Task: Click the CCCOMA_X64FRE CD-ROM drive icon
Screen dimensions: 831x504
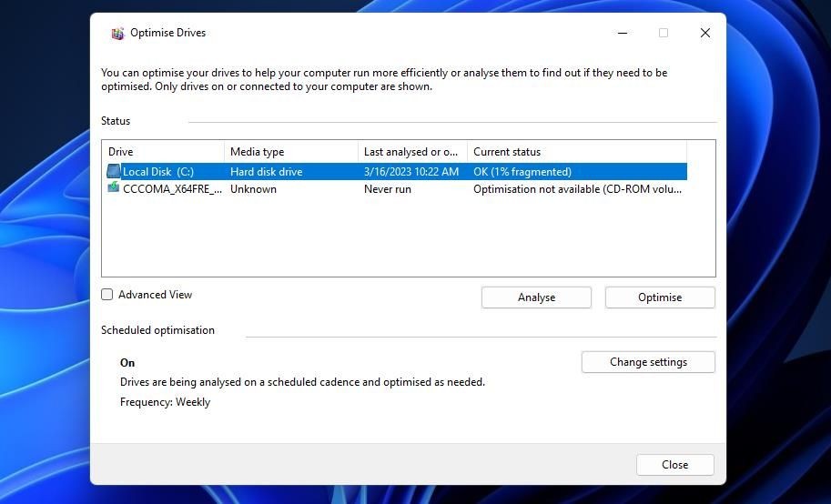Action: point(114,187)
